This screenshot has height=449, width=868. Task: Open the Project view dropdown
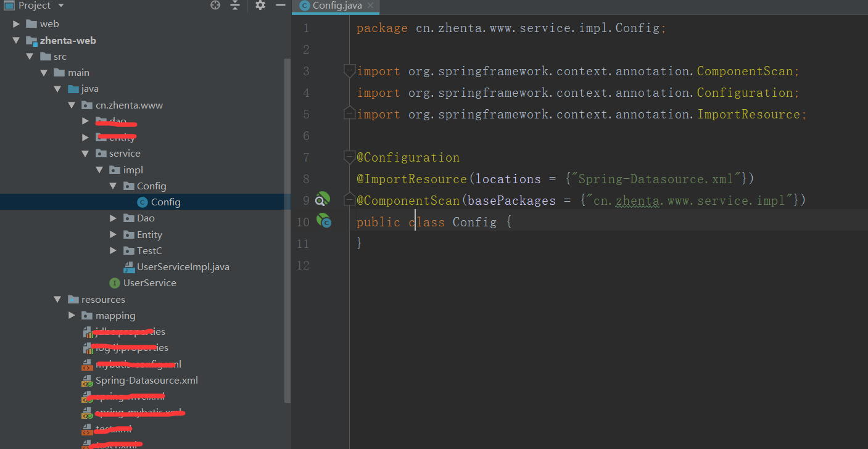tap(60, 6)
